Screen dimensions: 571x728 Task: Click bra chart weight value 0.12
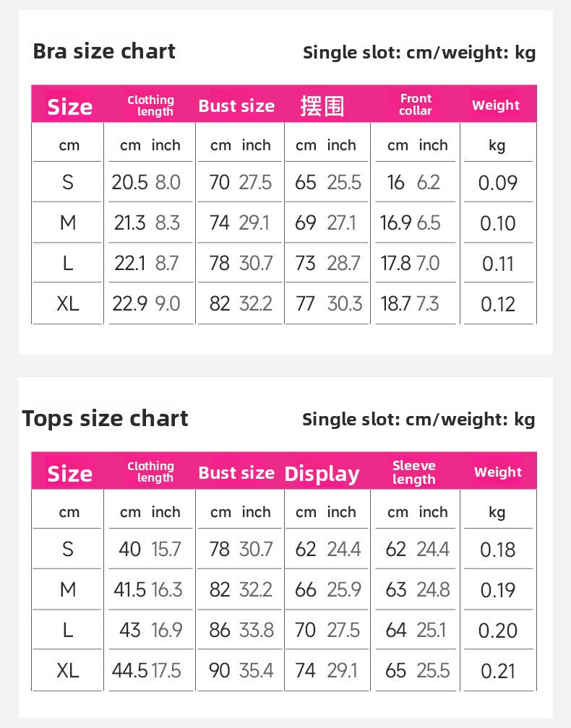click(497, 305)
